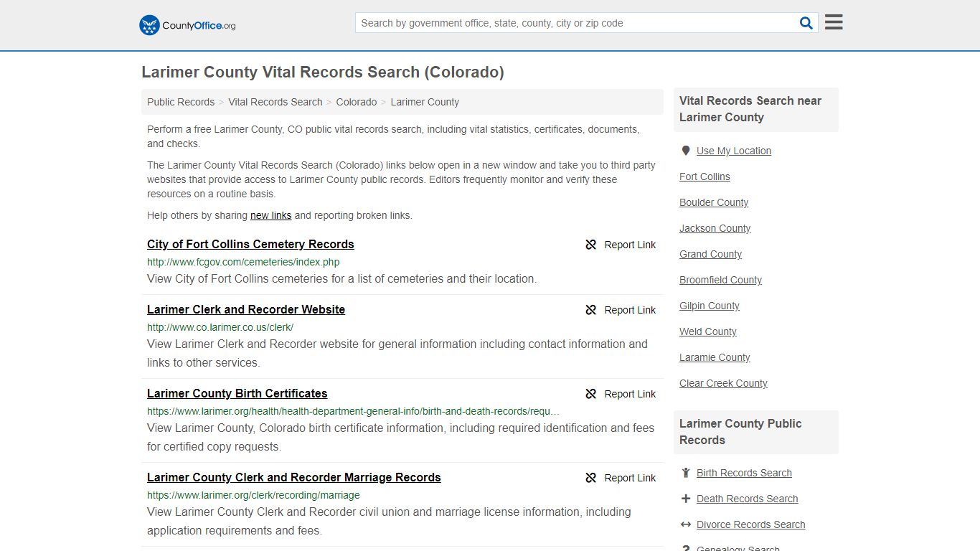980x551 pixels.
Task: Open Boulder County nearby link
Action: 714,202
